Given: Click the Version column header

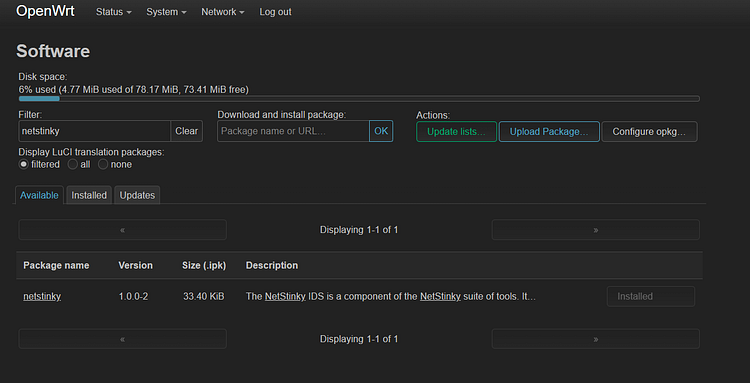Looking at the screenshot, I should point(136,265).
